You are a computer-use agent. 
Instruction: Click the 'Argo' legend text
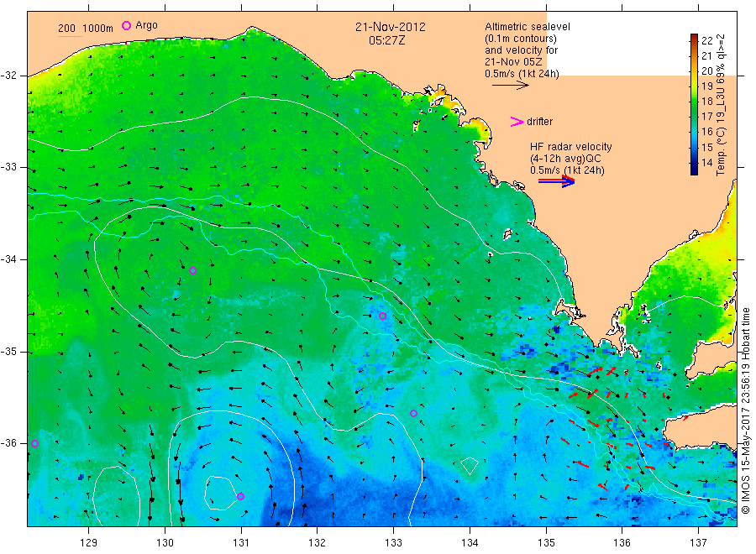point(146,25)
